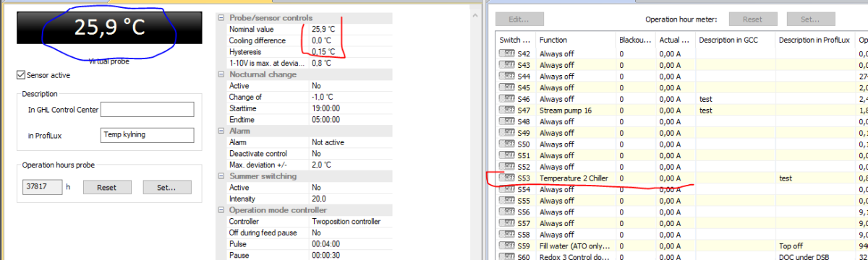
Task: Click the in ProfiLux field 'Temp kylning'
Action: (148, 135)
